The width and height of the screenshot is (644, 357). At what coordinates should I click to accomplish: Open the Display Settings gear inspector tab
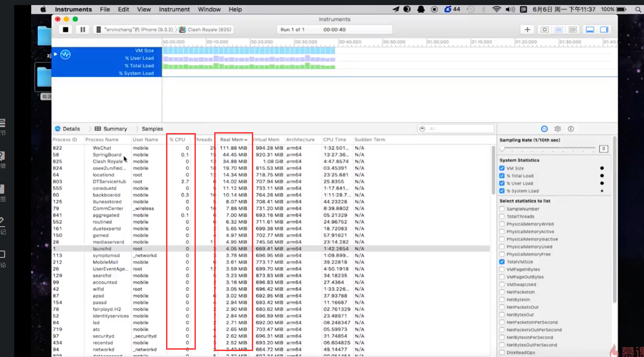click(x=558, y=129)
